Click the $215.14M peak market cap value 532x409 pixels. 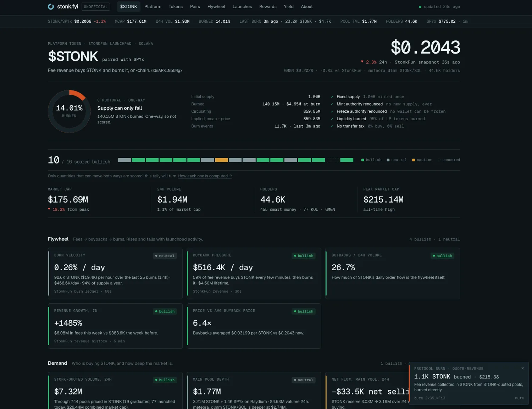click(x=383, y=200)
